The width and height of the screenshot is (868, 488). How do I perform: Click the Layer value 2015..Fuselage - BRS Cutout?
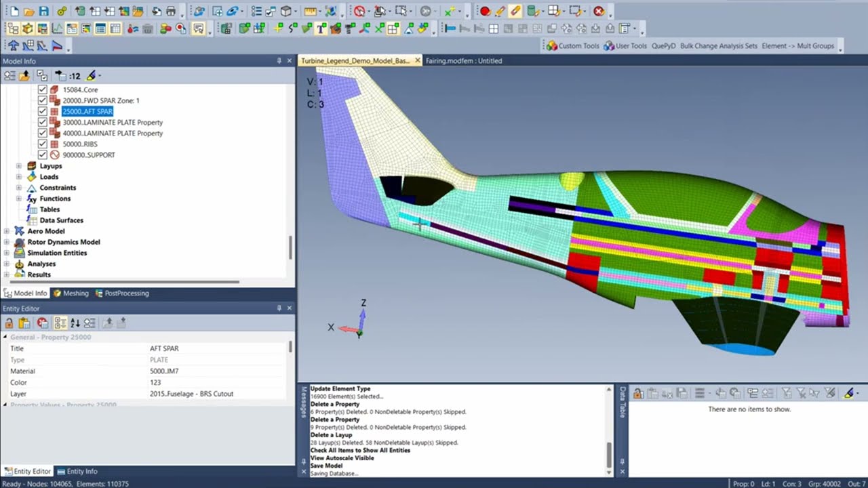(217, 394)
